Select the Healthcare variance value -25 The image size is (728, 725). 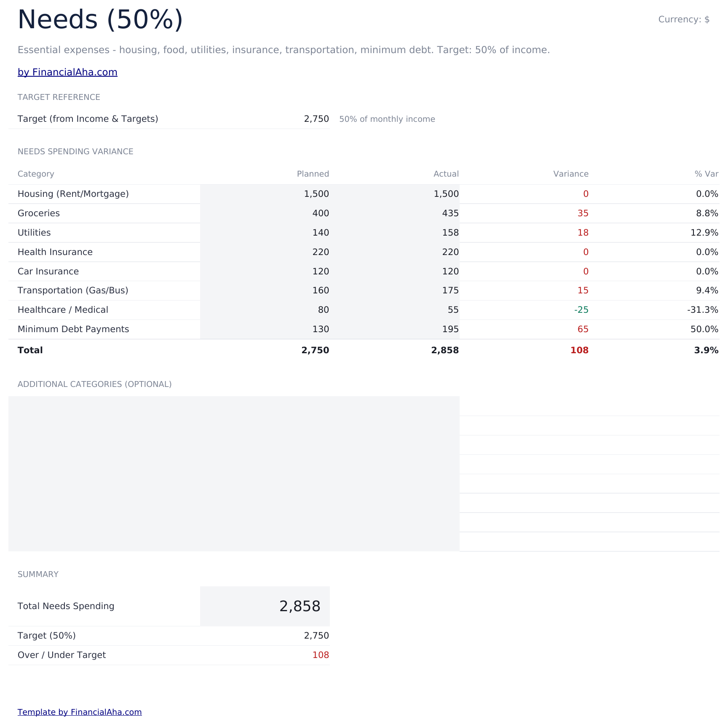(581, 310)
